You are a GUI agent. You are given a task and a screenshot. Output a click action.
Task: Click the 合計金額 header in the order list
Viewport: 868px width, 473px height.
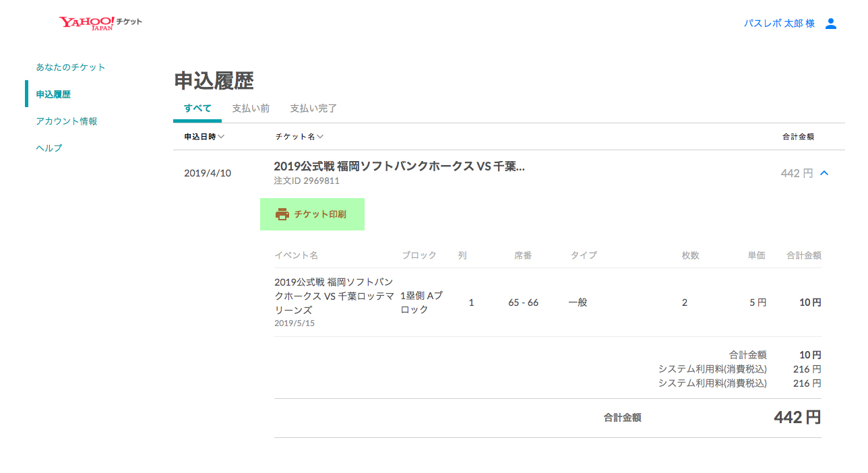(798, 137)
